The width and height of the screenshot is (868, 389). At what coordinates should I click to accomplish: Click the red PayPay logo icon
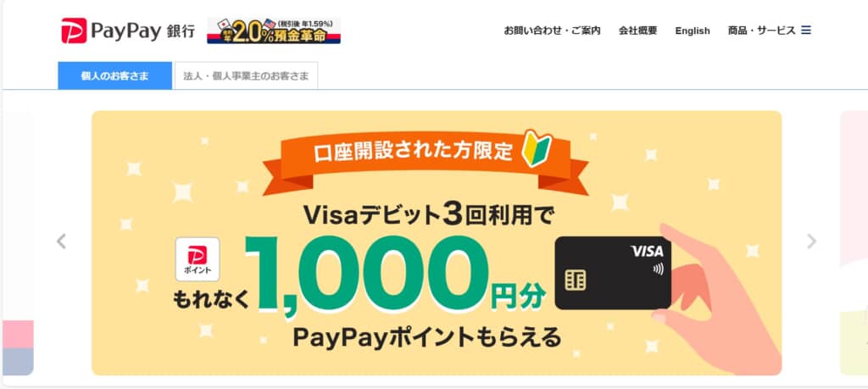[74, 31]
